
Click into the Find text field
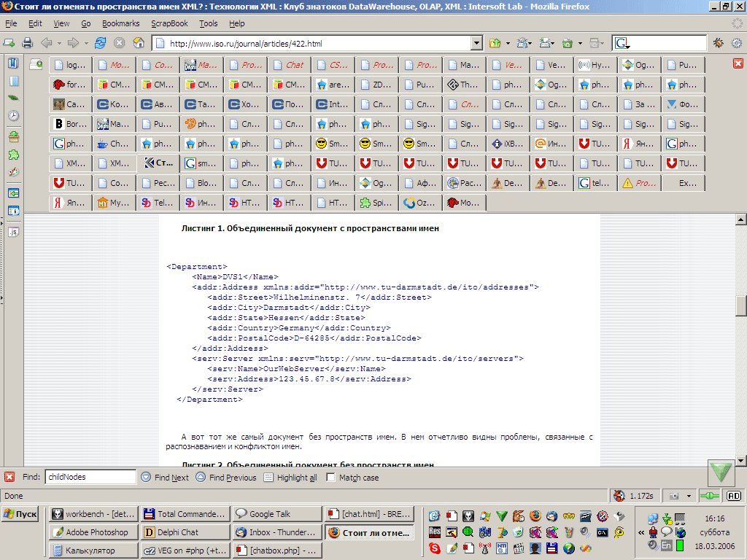click(90, 478)
